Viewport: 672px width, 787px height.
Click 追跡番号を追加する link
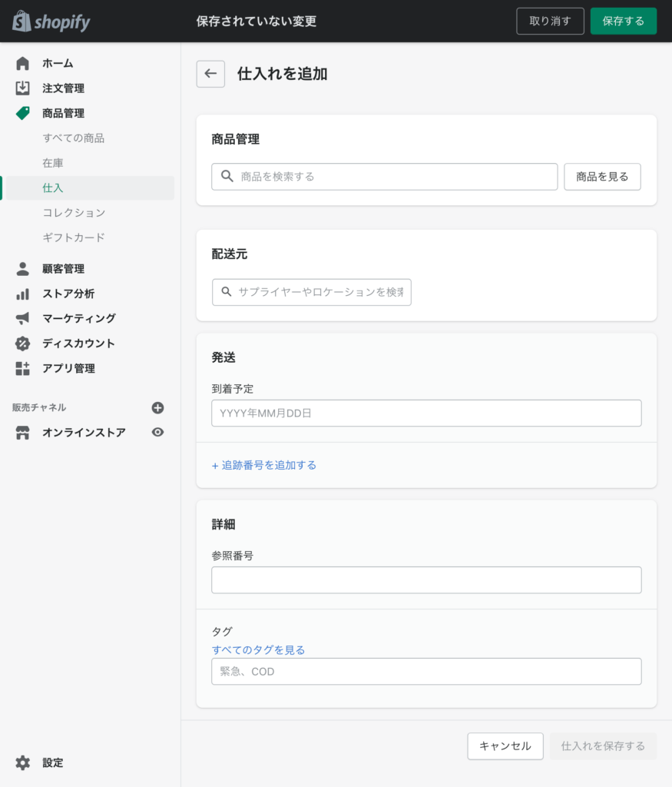(x=264, y=465)
